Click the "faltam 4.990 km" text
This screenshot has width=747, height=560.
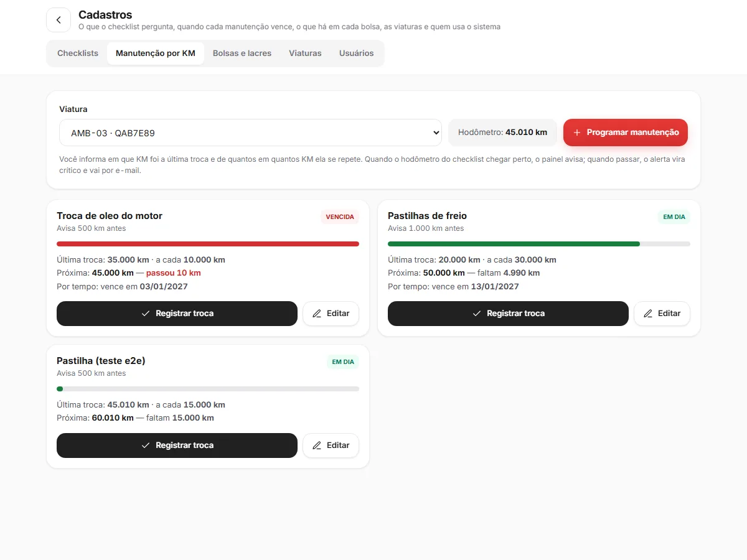pyautogui.click(x=509, y=273)
